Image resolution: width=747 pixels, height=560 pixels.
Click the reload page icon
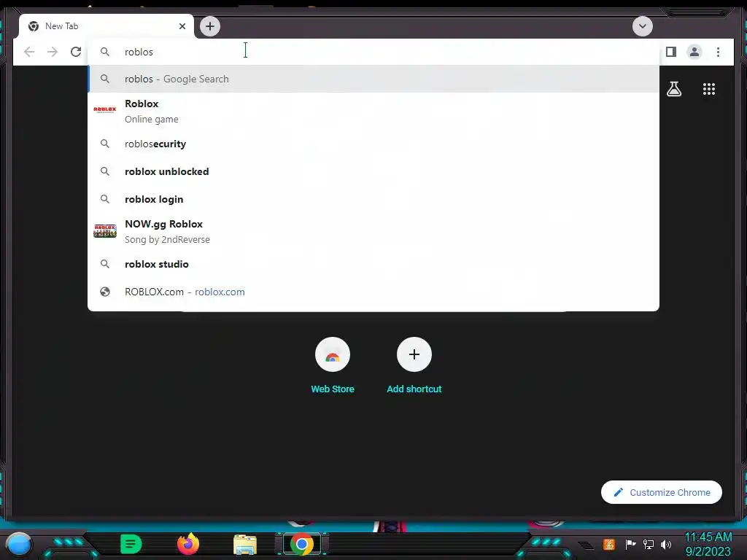coord(76,52)
